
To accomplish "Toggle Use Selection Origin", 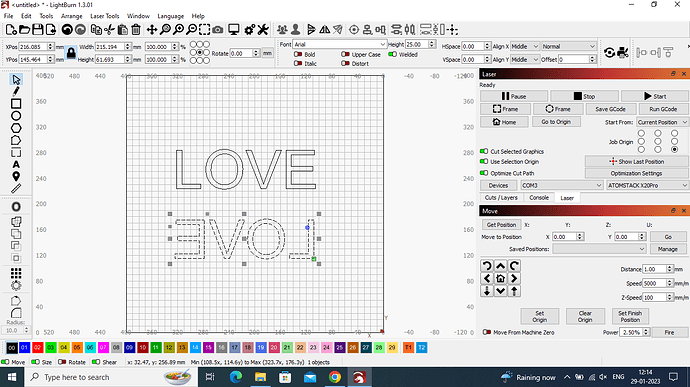I will [484, 162].
